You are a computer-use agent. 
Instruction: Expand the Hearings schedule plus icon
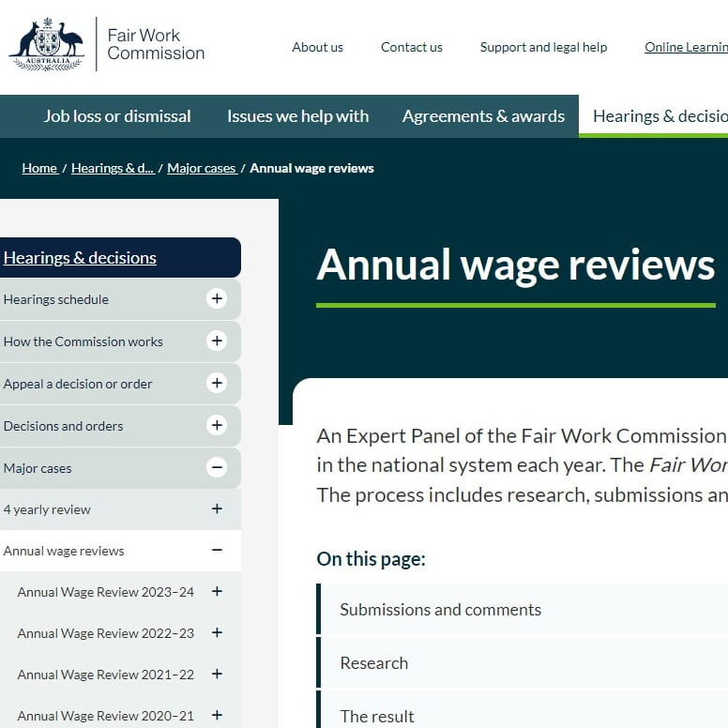pos(217,299)
